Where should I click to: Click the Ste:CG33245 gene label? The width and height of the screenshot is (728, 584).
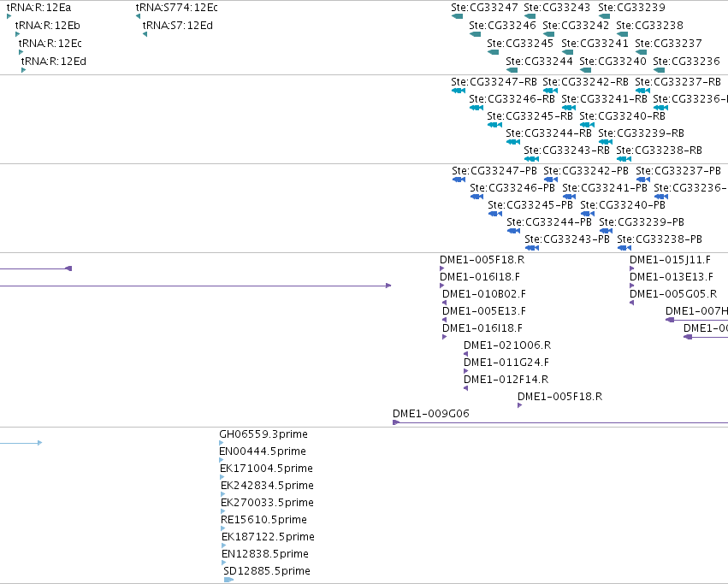pos(520,43)
